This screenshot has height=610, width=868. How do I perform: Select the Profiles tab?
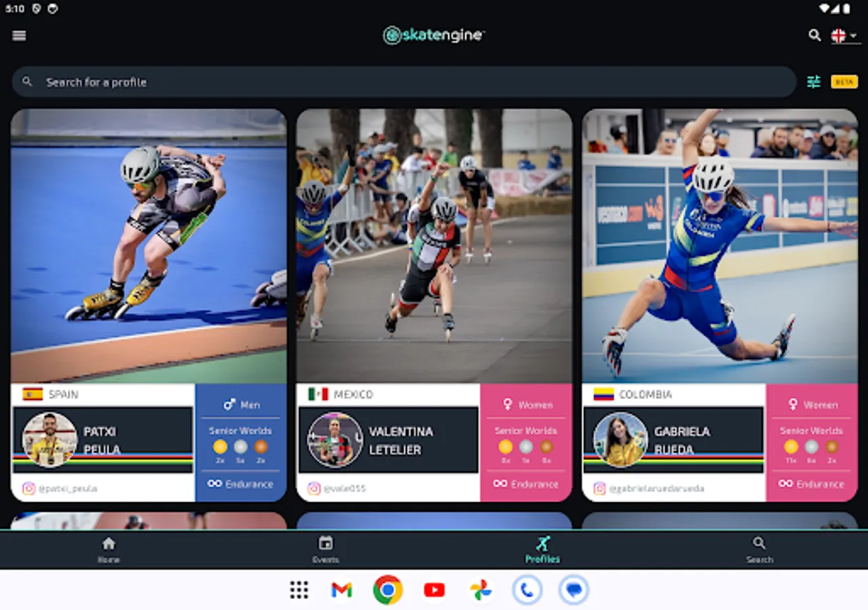coord(542,550)
